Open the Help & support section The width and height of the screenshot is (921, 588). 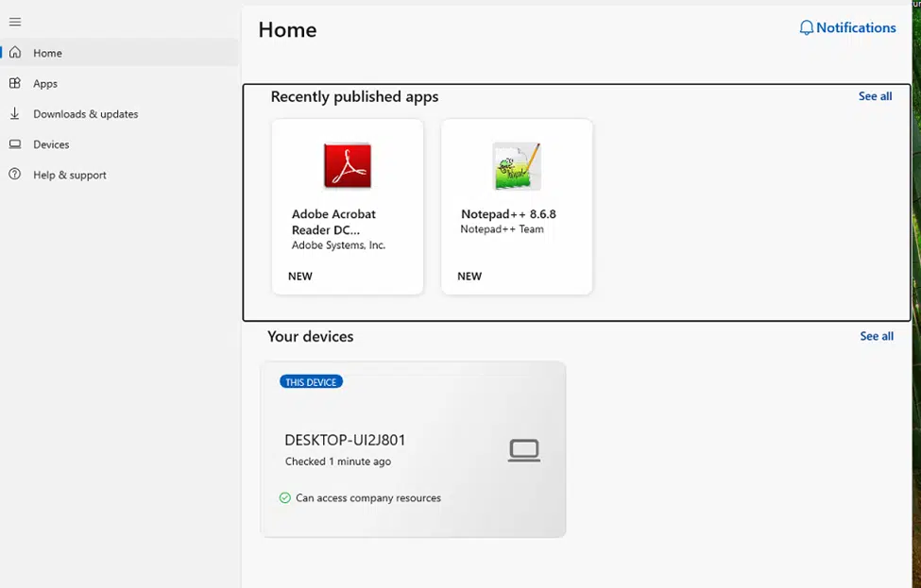pyautogui.click(x=70, y=175)
